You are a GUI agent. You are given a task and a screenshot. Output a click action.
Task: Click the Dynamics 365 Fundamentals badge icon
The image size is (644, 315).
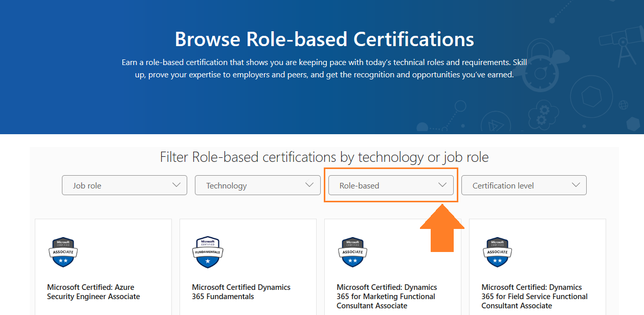(x=208, y=252)
